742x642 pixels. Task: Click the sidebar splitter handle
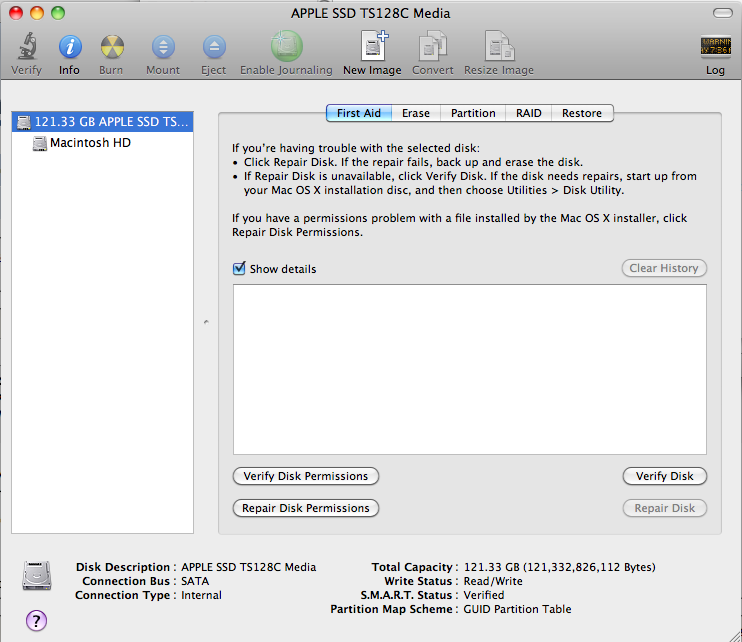206,322
